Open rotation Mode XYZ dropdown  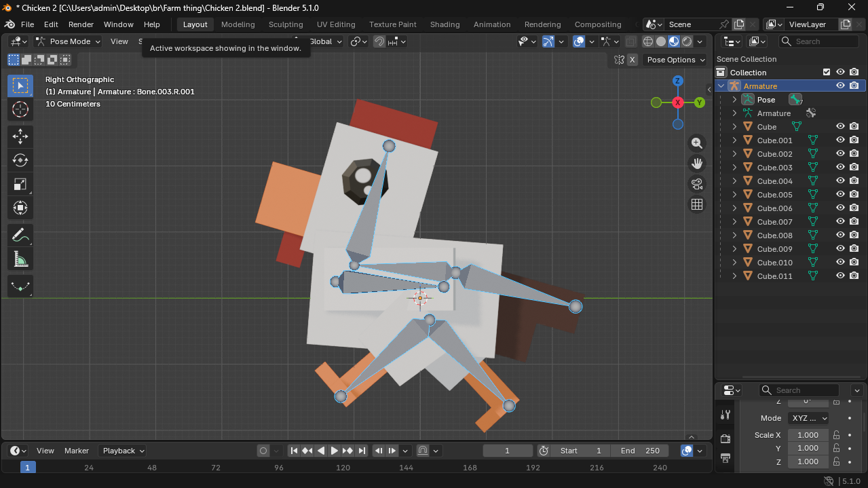pyautogui.click(x=808, y=418)
